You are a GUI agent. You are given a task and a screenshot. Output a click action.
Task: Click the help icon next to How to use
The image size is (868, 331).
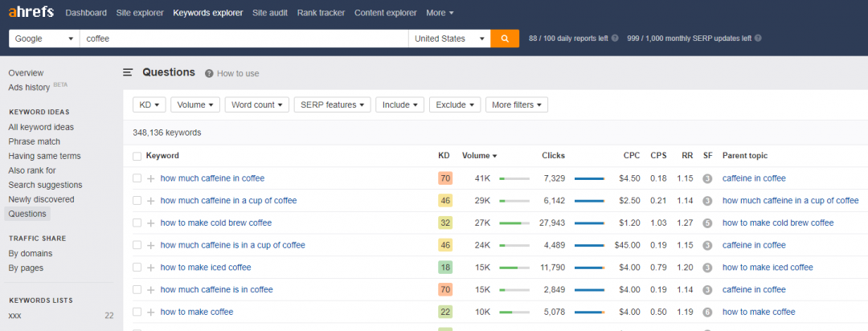click(x=209, y=74)
